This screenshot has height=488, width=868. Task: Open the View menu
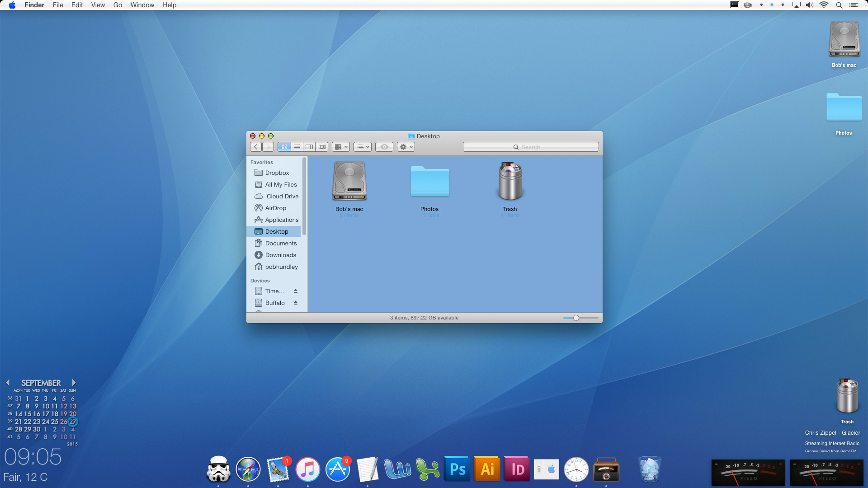tap(98, 5)
